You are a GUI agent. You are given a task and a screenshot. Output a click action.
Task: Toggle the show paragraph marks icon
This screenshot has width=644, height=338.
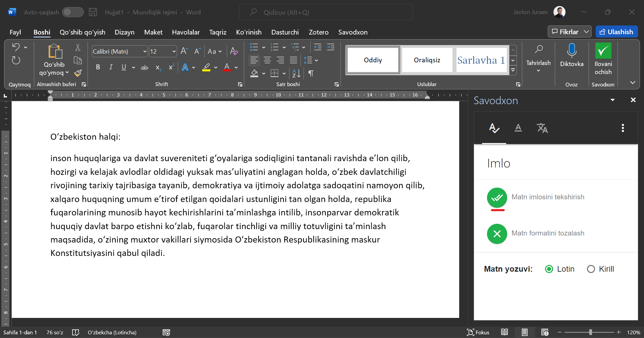[x=311, y=73]
